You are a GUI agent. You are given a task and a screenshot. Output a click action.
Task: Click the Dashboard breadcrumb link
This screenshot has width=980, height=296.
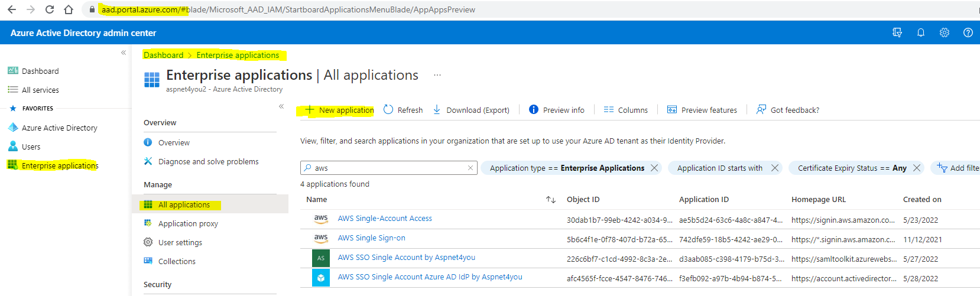click(x=164, y=55)
